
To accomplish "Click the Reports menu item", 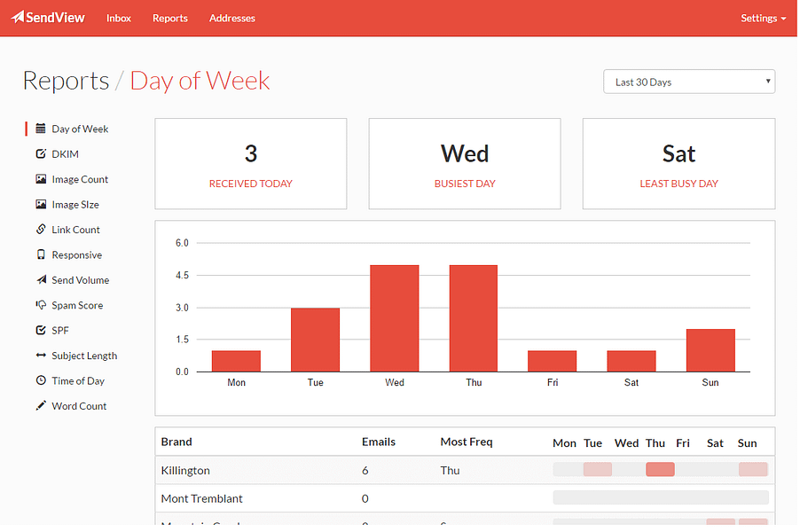I will (x=170, y=19).
